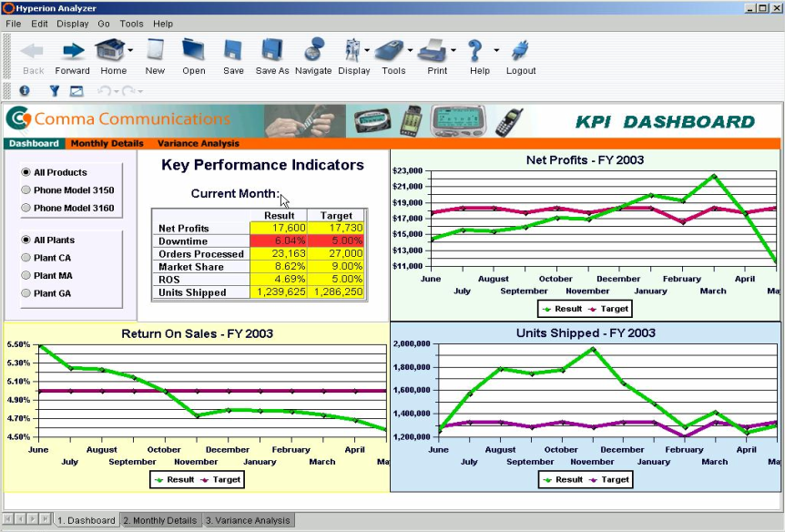Image resolution: width=785 pixels, height=532 pixels.
Task: Click the redo arrow icon
Action: coord(128,91)
